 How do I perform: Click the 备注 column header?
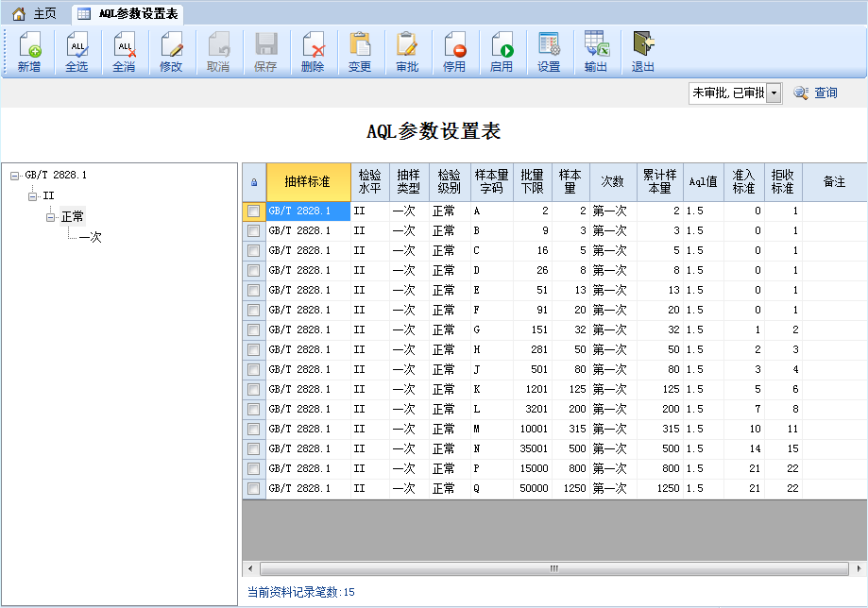(x=834, y=182)
